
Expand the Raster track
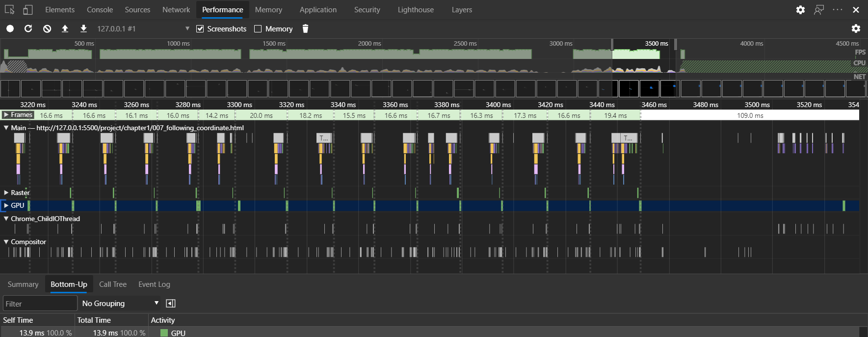point(6,193)
